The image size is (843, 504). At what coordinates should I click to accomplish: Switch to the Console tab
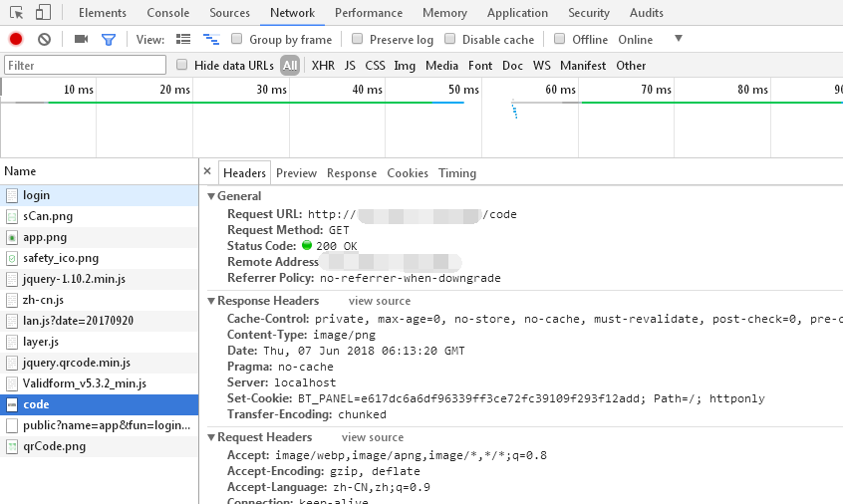coord(167,13)
